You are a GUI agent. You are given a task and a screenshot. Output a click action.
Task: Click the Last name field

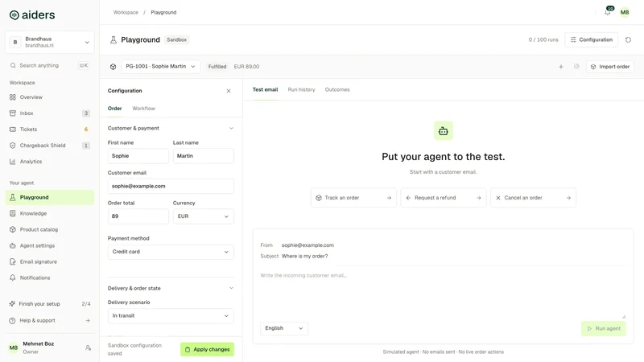(x=204, y=156)
